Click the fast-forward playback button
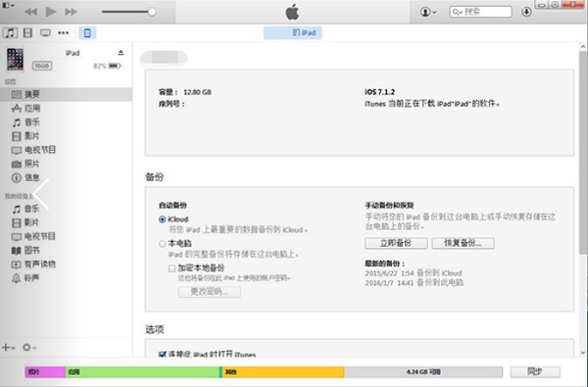Viewport: 588px width, 387px height. tap(71, 12)
